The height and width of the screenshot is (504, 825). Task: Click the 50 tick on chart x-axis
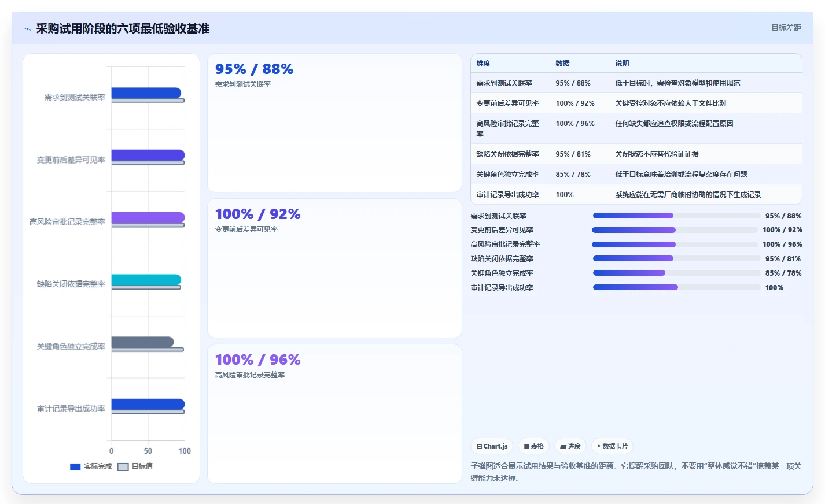point(148,451)
